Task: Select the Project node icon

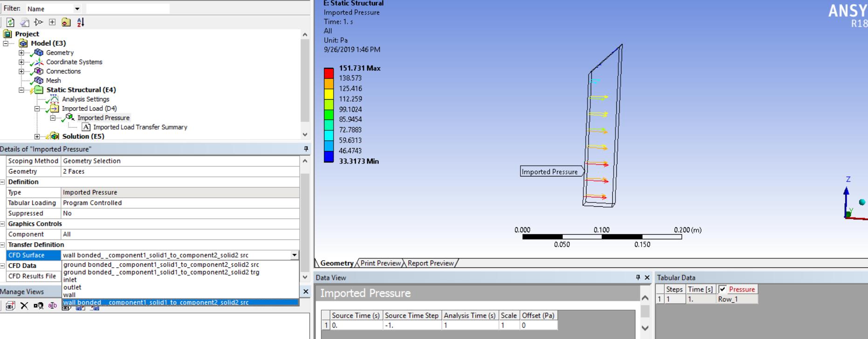Action: coord(7,34)
